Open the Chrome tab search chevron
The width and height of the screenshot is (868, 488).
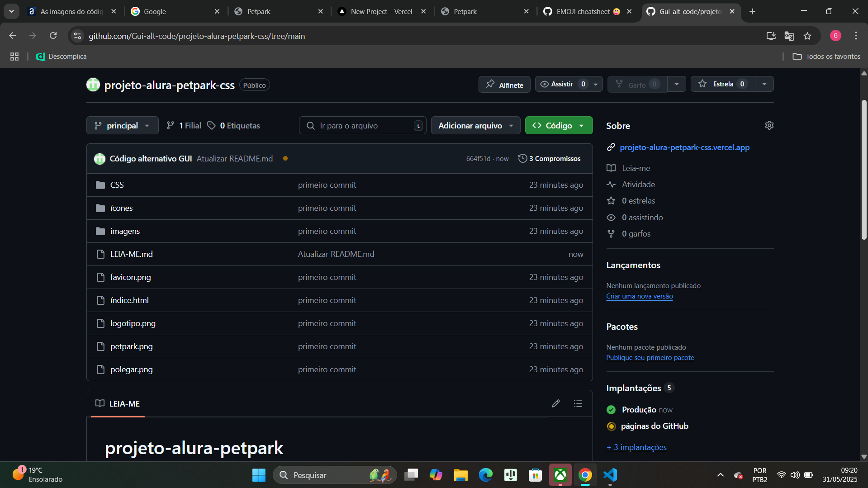(11, 11)
